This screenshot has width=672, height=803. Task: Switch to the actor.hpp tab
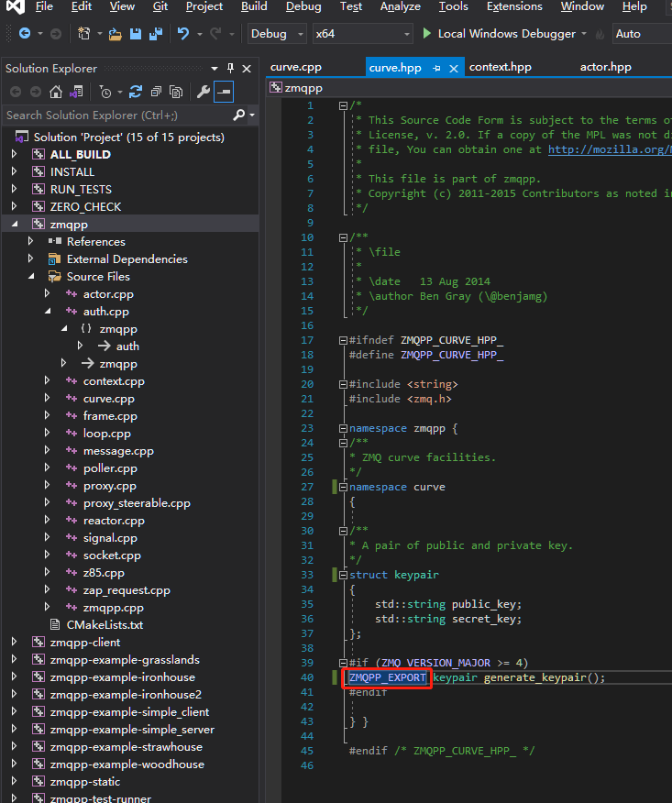pos(605,67)
